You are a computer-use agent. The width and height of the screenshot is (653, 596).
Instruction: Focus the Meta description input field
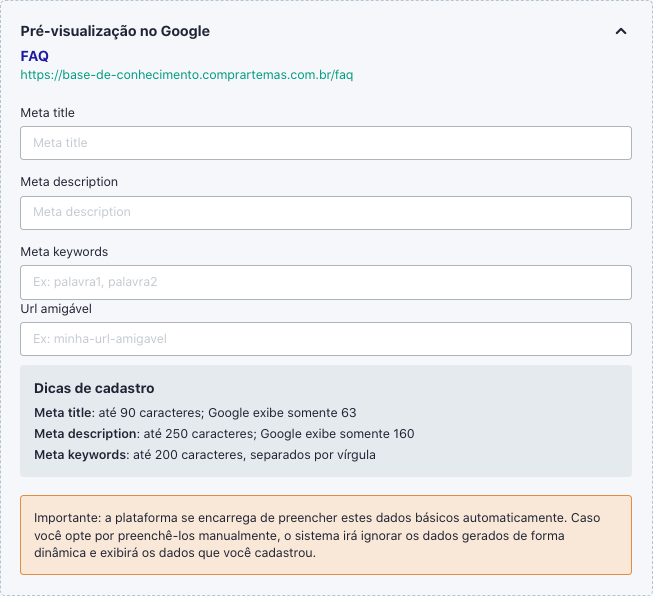[x=326, y=213]
